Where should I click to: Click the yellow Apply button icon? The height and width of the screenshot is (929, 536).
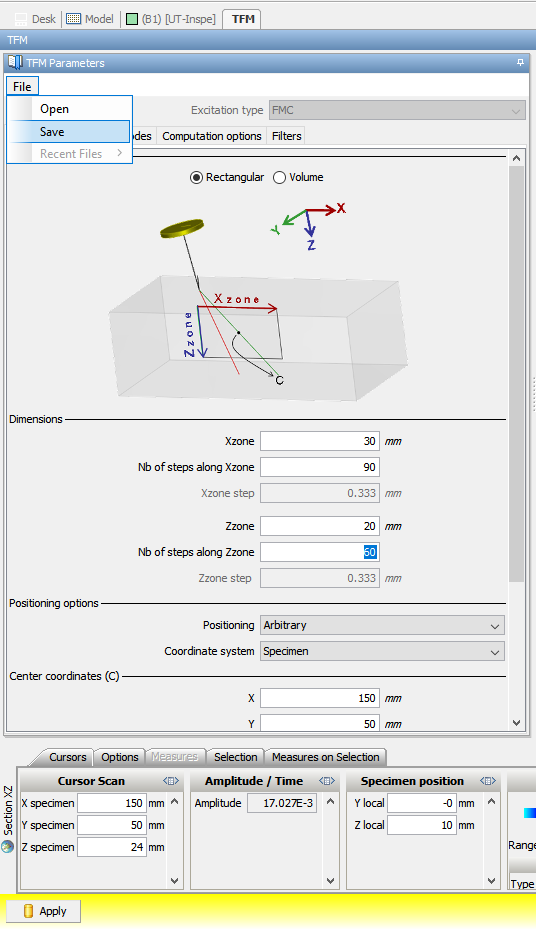point(28,911)
